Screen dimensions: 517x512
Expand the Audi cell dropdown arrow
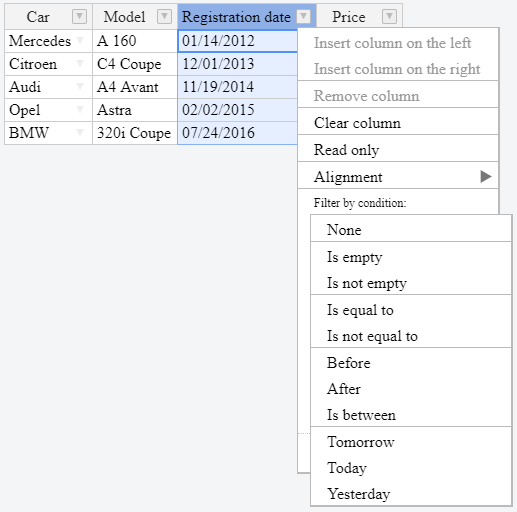click(x=80, y=87)
